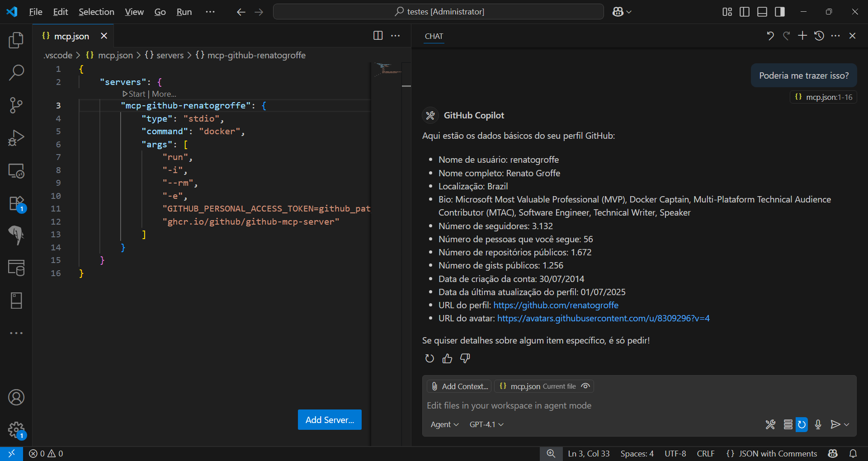The height and width of the screenshot is (461, 868).
Task: Toggle the primary side bar visibility
Action: [x=745, y=12]
